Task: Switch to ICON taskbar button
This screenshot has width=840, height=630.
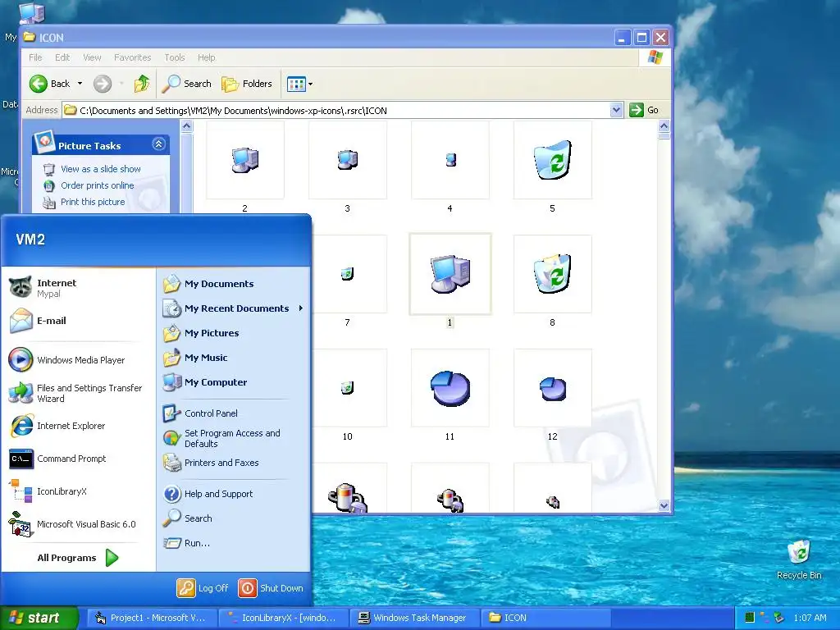Action: tap(546, 618)
